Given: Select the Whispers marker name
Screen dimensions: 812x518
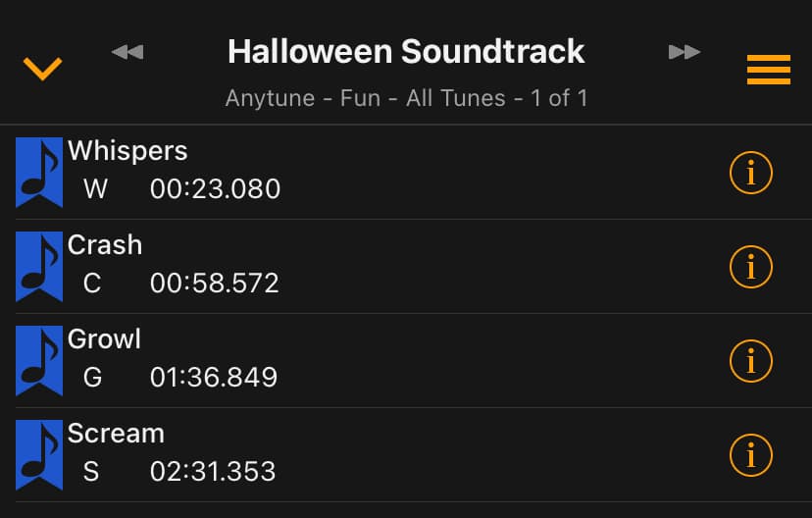Looking at the screenshot, I should pyautogui.click(x=127, y=151).
